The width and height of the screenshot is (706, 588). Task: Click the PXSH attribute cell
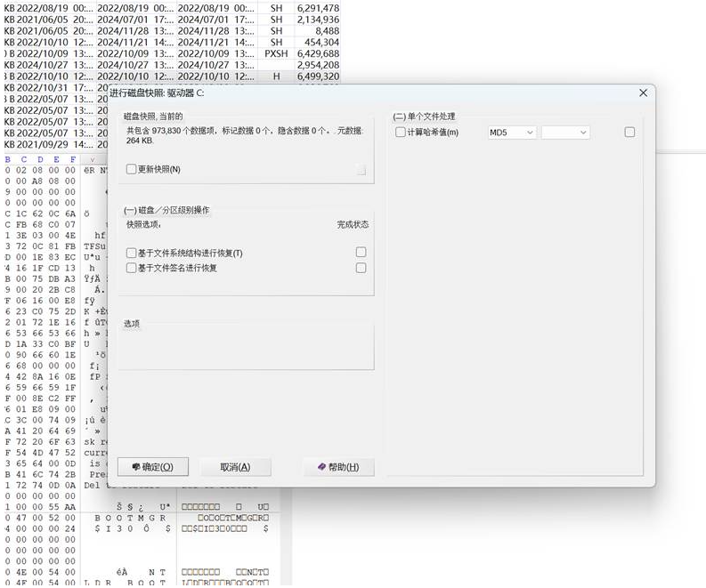click(276, 53)
